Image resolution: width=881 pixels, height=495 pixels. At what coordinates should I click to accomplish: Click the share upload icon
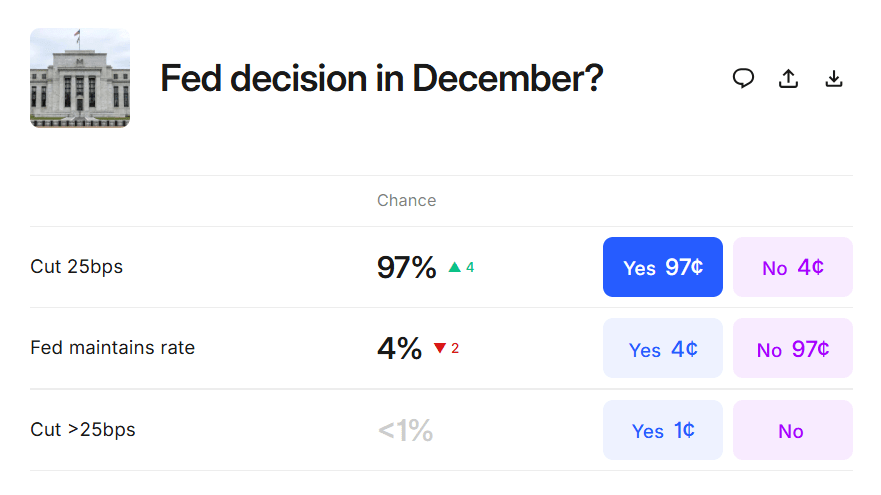click(x=788, y=78)
